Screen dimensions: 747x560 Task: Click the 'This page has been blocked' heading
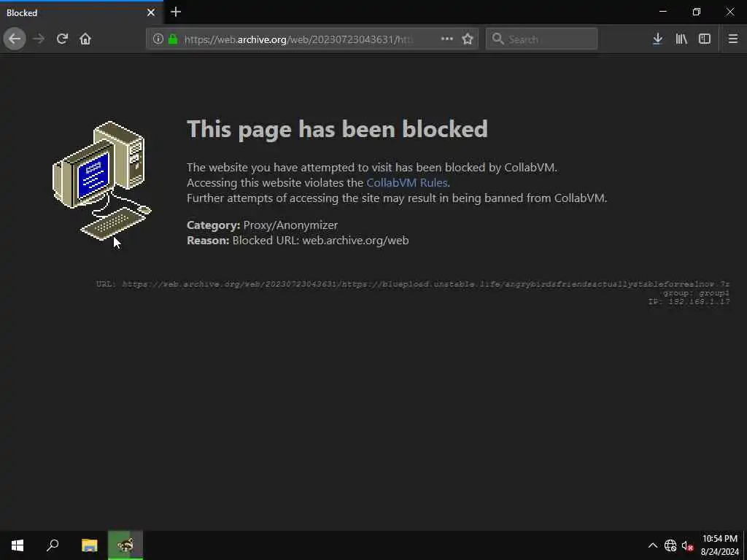click(x=337, y=129)
